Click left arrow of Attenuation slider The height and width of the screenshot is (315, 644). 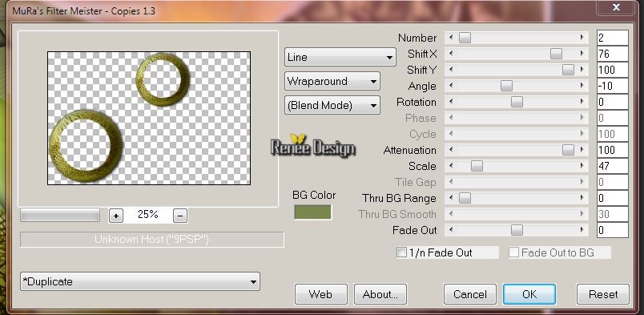click(451, 150)
